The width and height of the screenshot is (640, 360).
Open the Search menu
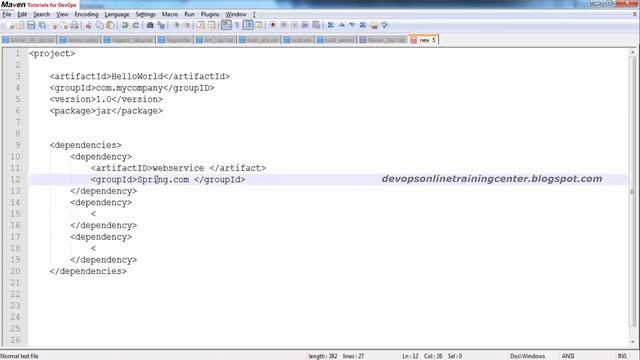pyautogui.click(x=42, y=14)
